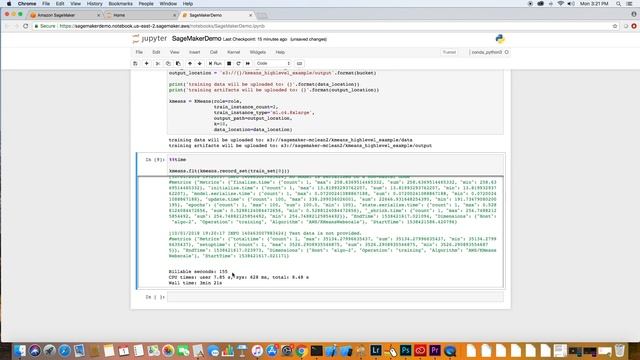The width and height of the screenshot is (640, 360).
Task: Open Google Chrome from the dock
Action: (302, 351)
